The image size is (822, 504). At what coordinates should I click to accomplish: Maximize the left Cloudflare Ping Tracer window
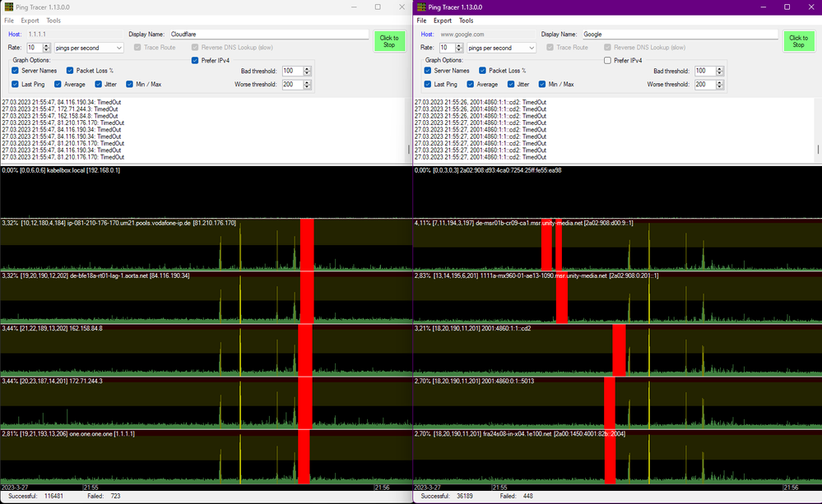pyautogui.click(x=378, y=7)
